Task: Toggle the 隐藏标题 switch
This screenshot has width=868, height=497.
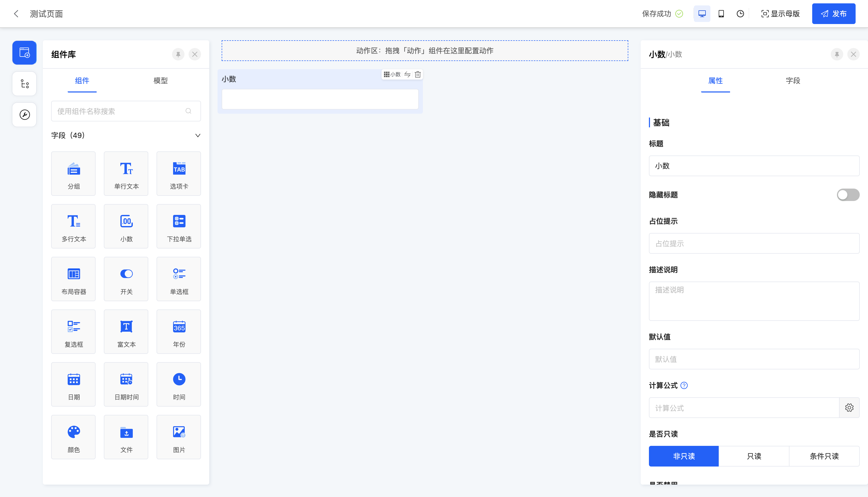Action: [x=848, y=195]
